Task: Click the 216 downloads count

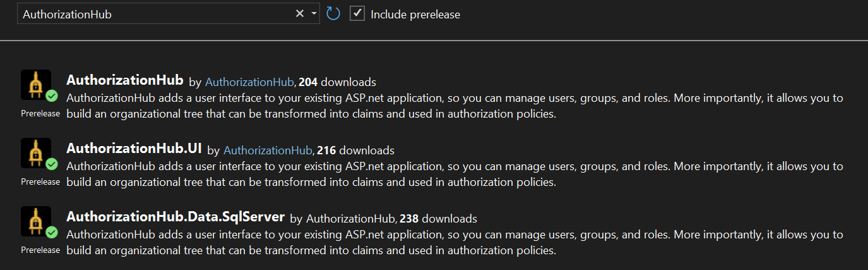Action: pos(326,150)
